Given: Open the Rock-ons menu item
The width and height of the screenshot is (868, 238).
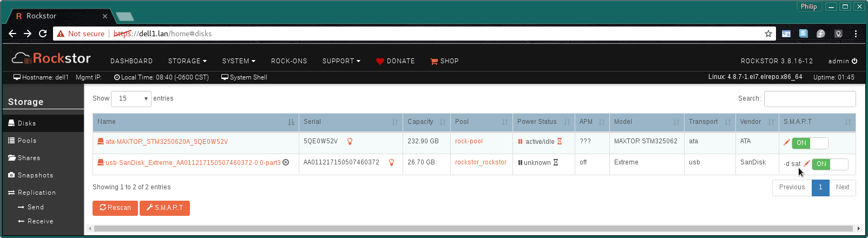Looking at the screenshot, I should [x=289, y=61].
